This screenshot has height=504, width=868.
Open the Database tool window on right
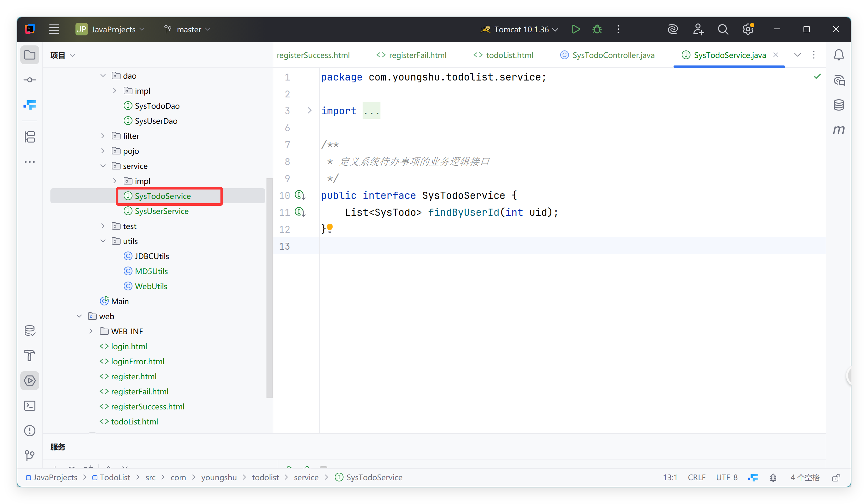tap(838, 105)
